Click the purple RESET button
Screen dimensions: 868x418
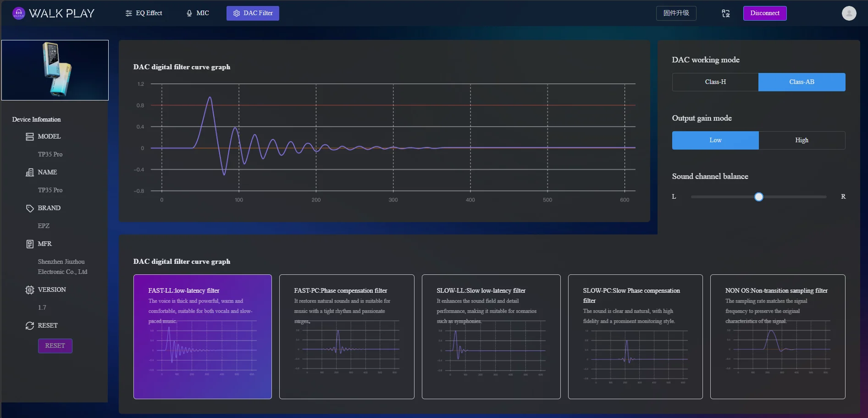click(55, 346)
